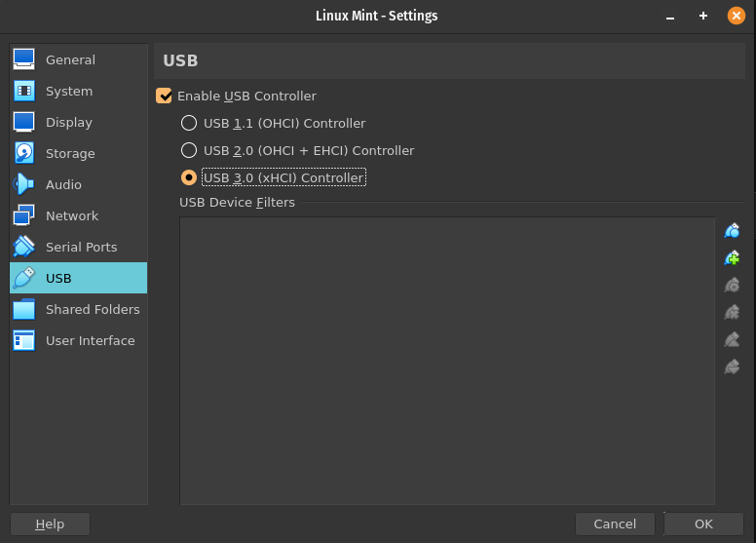The width and height of the screenshot is (756, 543).
Task: Click the Serial Ports connector icon
Action: point(23,247)
